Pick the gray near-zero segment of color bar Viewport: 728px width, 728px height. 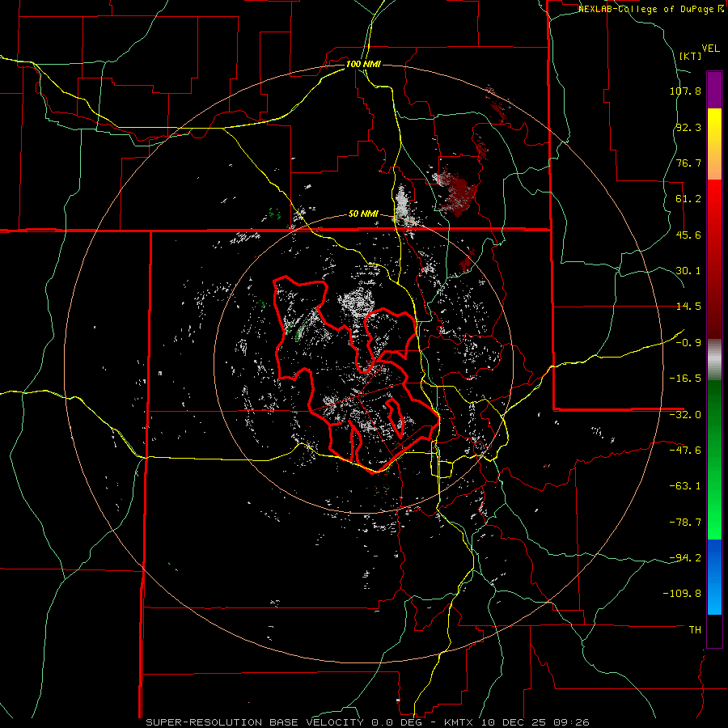click(714, 359)
